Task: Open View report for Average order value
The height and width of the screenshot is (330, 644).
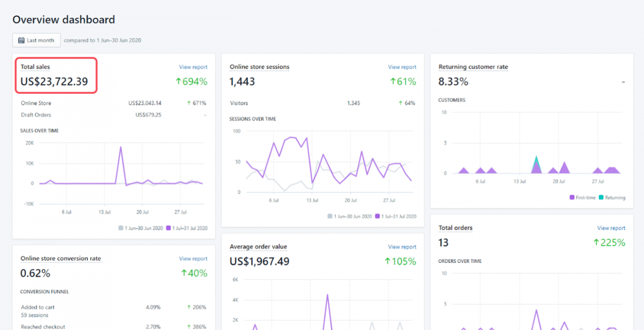Action: 402,247
